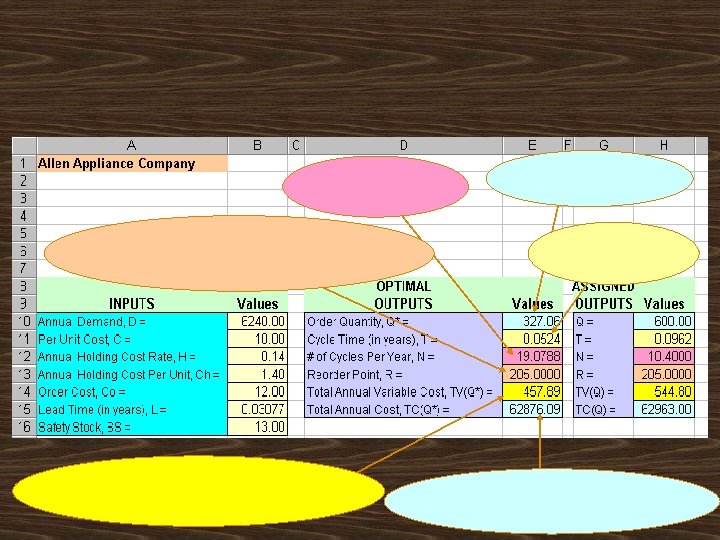
Task: Click 205.0000 in the assigned outputs column
Action: click(x=664, y=374)
